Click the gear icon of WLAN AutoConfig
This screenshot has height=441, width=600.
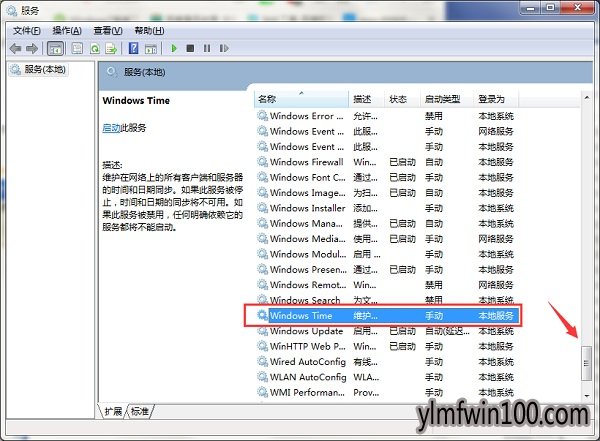262,377
